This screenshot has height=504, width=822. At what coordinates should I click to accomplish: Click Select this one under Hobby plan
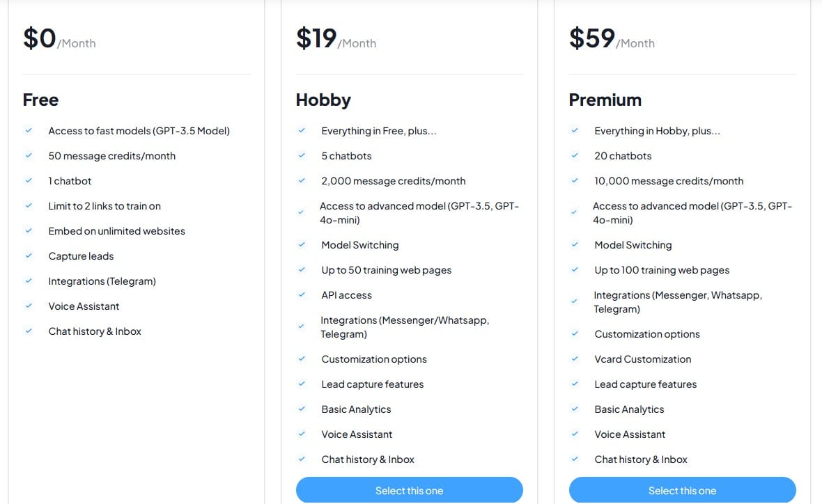(410, 490)
